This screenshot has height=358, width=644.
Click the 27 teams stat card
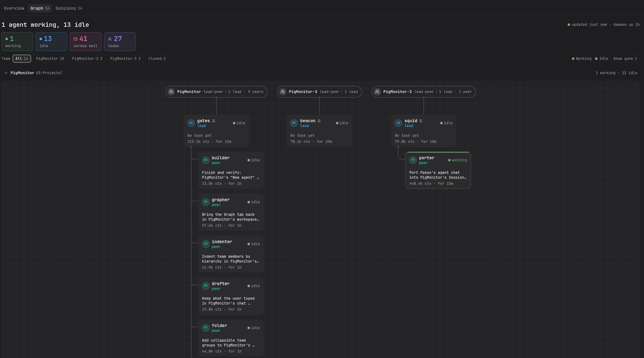120,42
